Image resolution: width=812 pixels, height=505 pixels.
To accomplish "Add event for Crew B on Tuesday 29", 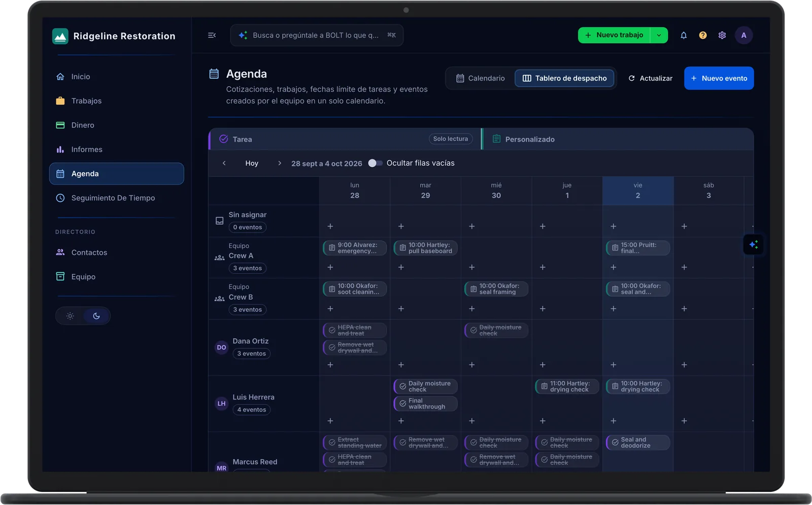I will click(401, 309).
